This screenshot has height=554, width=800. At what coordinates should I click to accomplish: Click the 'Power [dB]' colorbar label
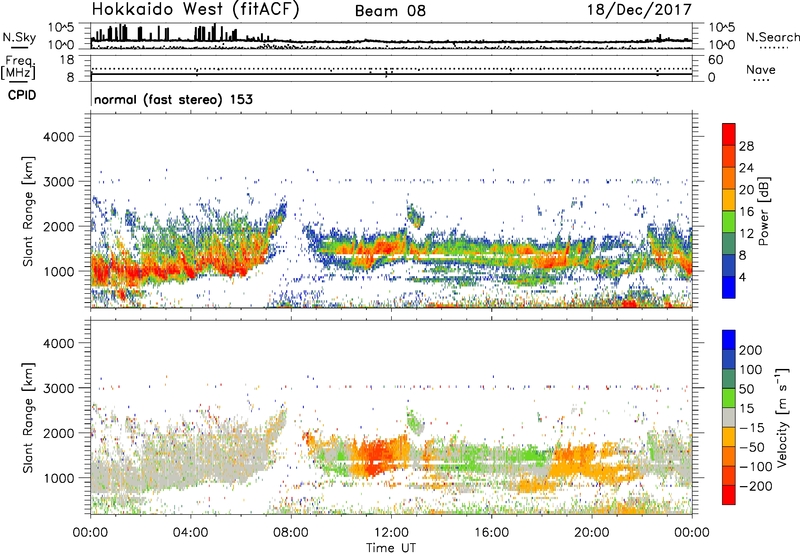point(764,211)
